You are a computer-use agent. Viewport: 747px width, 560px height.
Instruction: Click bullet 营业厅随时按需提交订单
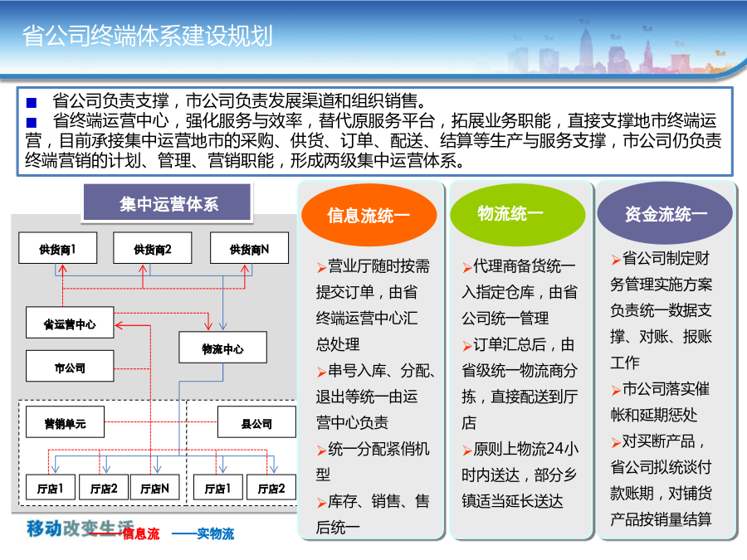(x=373, y=304)
